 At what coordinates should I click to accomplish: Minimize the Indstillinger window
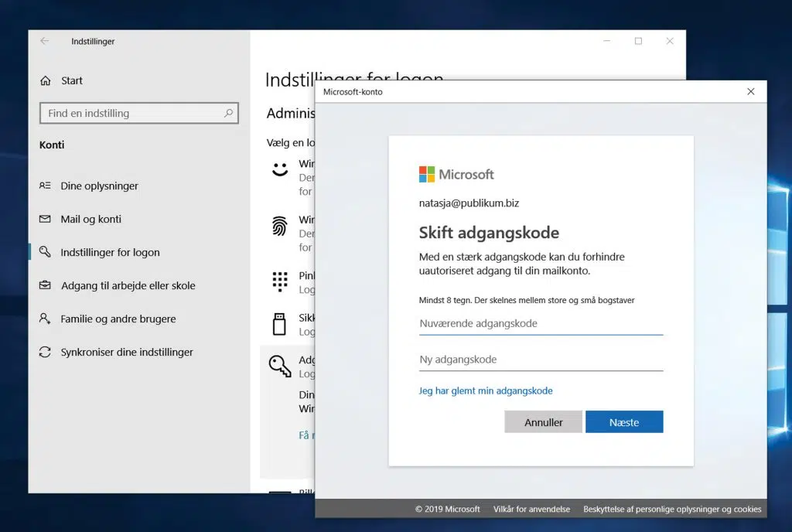coord(607,41)
